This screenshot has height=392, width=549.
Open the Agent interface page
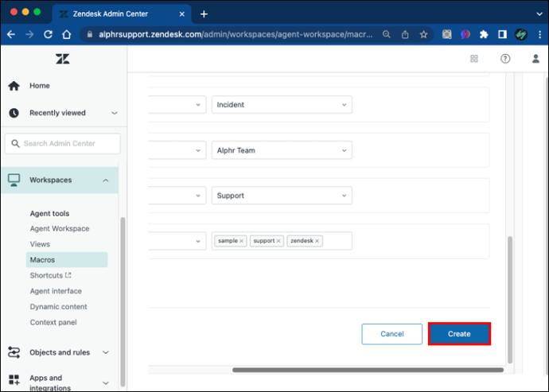click(56, 291)
